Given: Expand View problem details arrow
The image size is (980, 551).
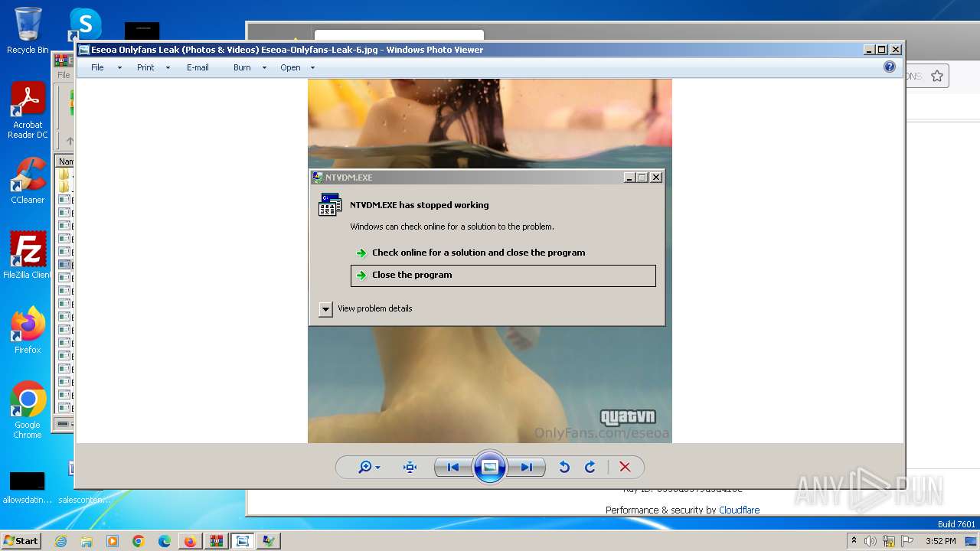Looking at the screenshot, I should point(325,308).
